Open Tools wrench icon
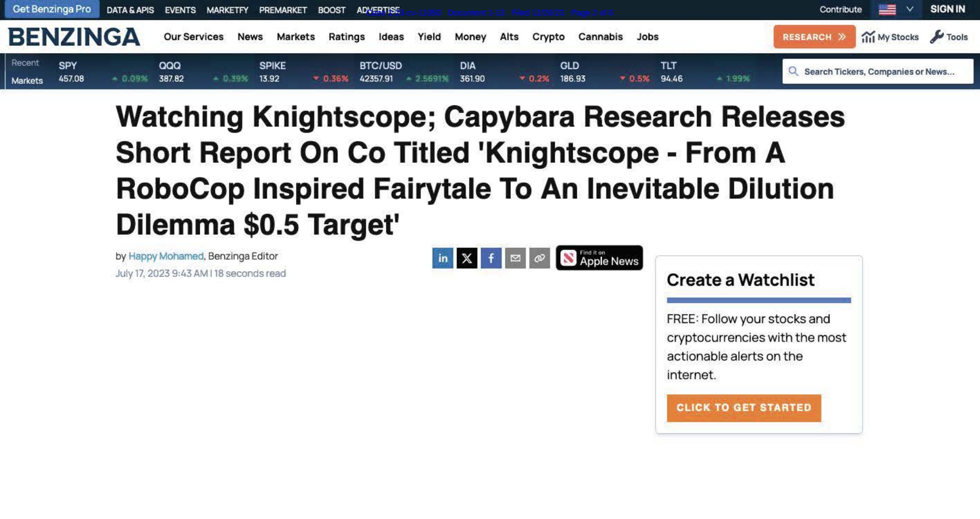Screen dimensions: 980x519 coord(937,37)
